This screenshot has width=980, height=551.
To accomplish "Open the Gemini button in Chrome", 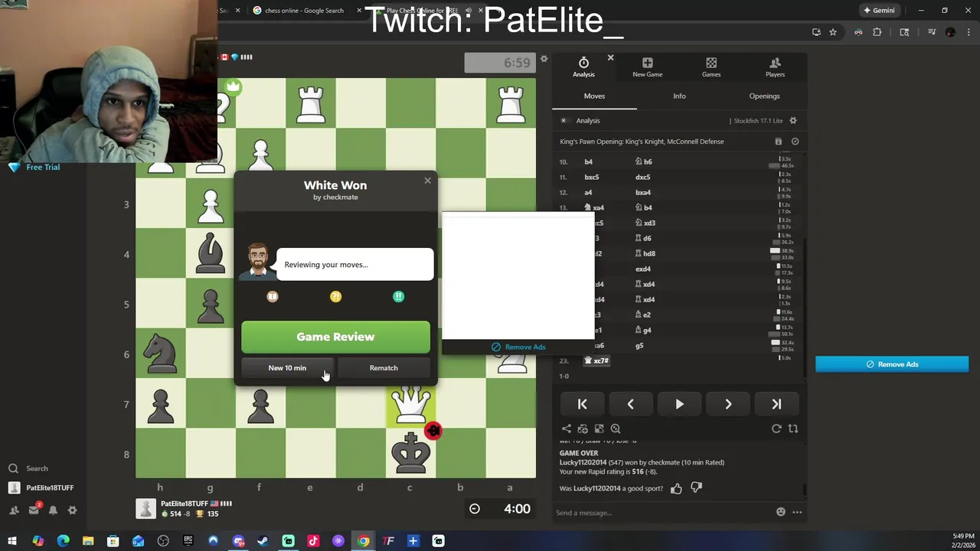I will [879, 11].
